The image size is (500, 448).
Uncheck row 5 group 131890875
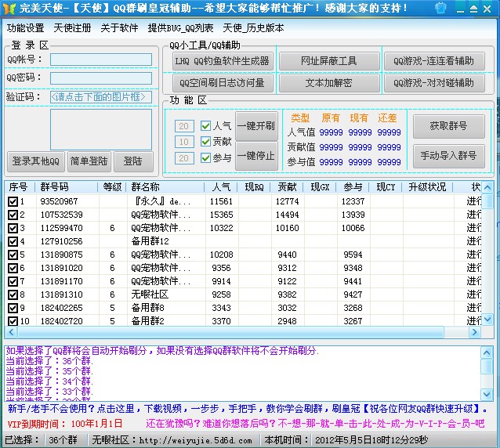pos(13,255)
